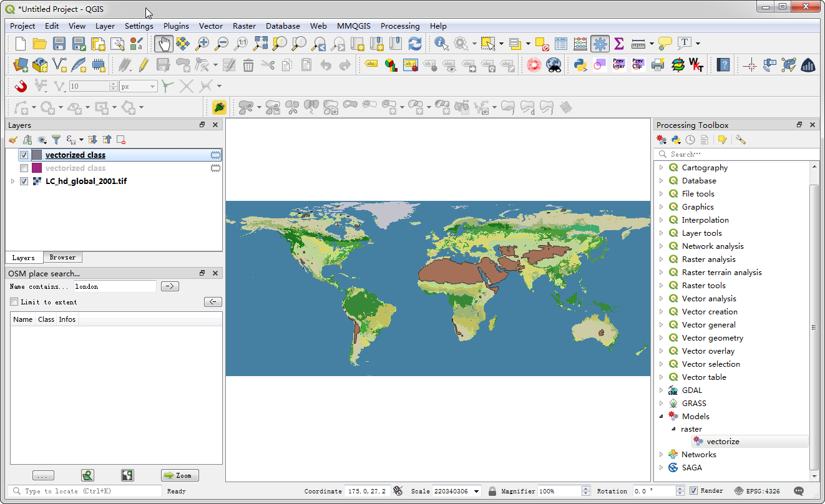Viewport: 825px width, 504px height.
Task: Click the Zoom In magnifier
Action: [x=202, y=44]
